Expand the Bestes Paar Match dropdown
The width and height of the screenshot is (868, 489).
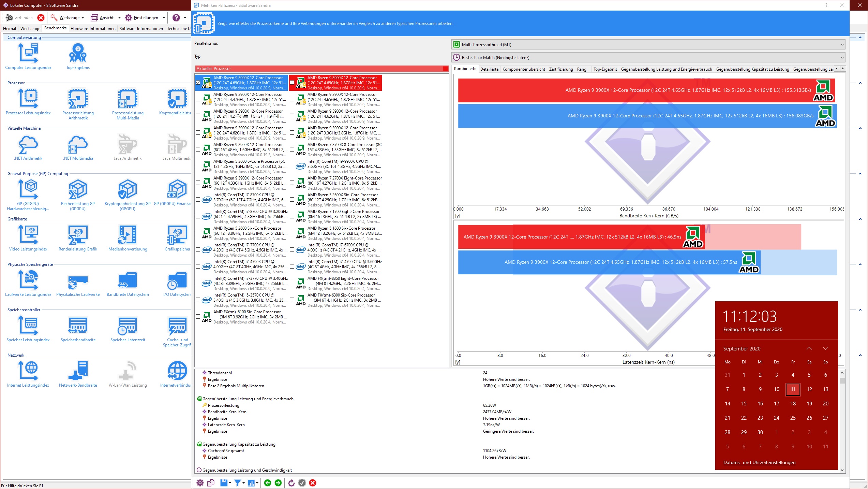click(x=648, y=58)
